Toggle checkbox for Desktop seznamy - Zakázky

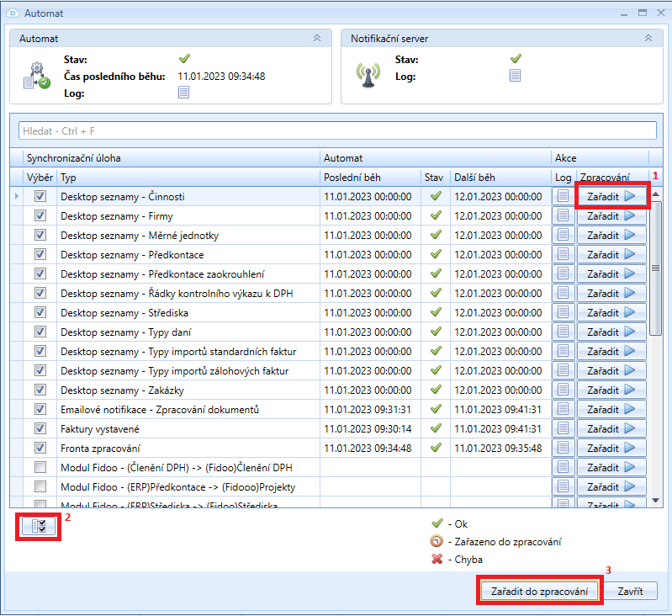click(x=40, y=390)
